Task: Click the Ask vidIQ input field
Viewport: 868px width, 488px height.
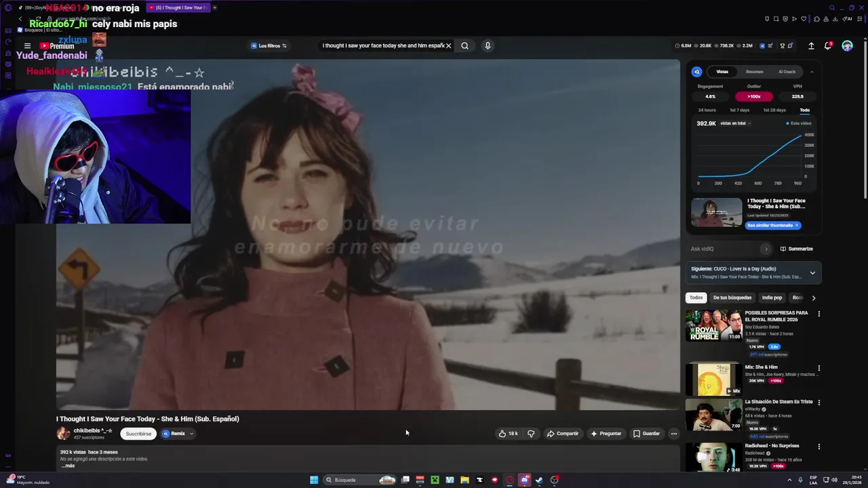Action: click(724, 249)
